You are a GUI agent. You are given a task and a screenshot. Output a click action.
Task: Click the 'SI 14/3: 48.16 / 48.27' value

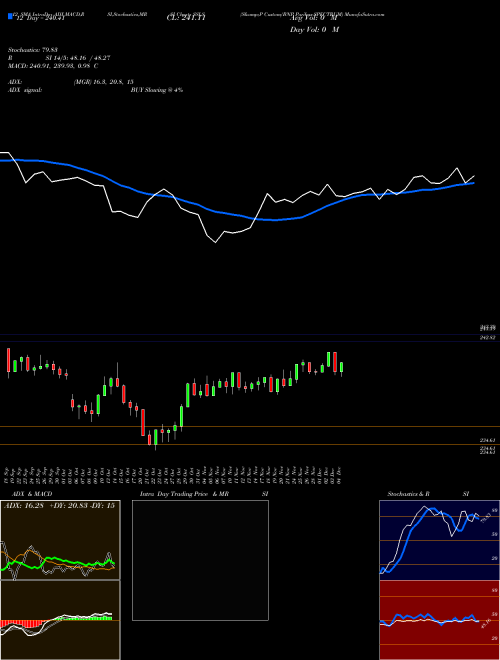coord(78,58)
